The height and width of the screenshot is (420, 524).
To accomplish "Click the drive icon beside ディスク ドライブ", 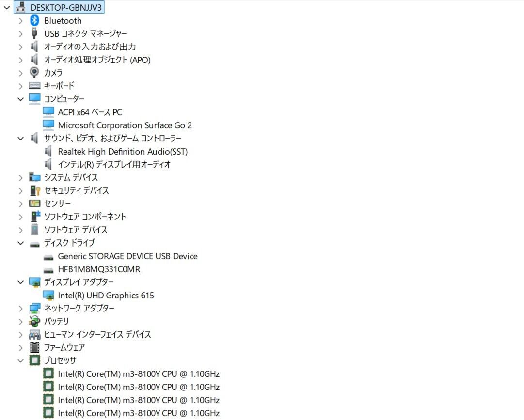I will coord(34,245).
